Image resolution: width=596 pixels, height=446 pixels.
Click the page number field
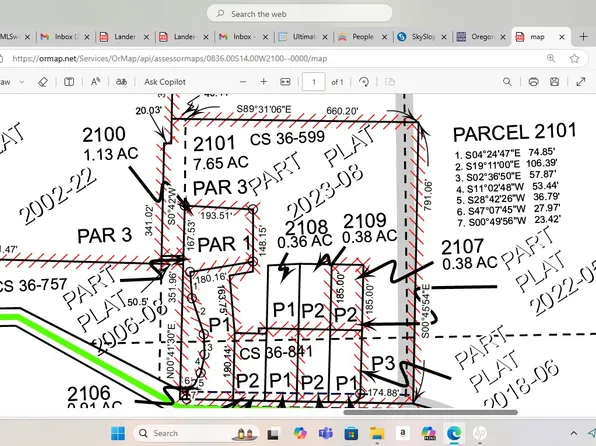click(314, 82)
